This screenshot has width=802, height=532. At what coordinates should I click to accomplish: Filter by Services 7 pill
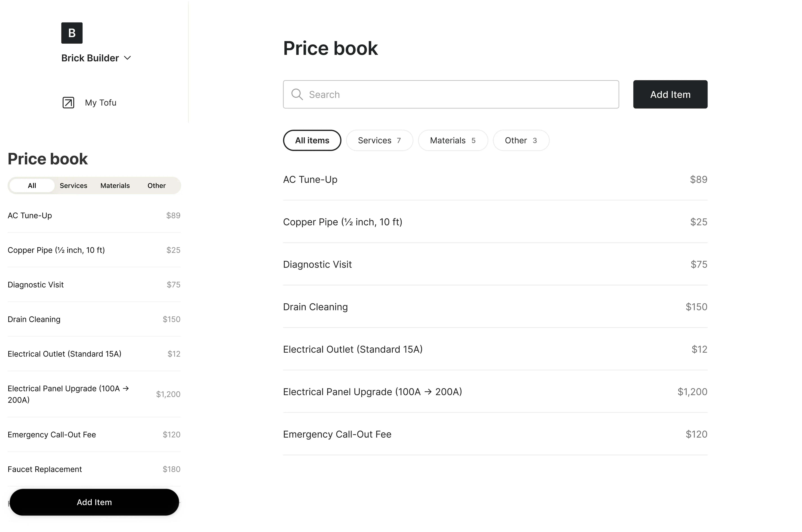tap(379, 140)
